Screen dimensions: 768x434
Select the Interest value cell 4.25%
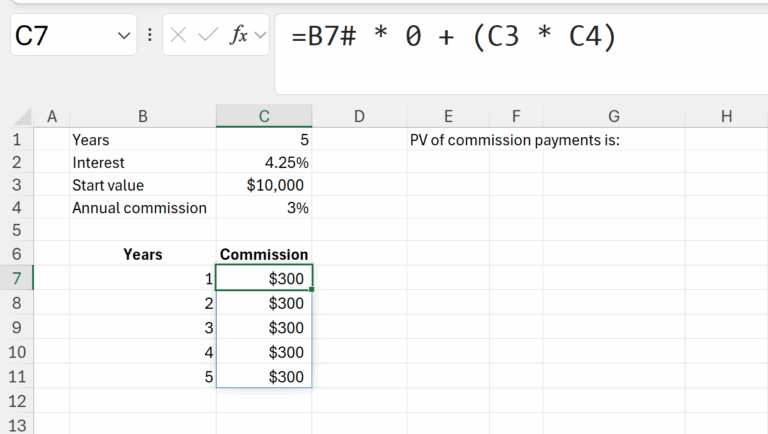tap(264, 162)
